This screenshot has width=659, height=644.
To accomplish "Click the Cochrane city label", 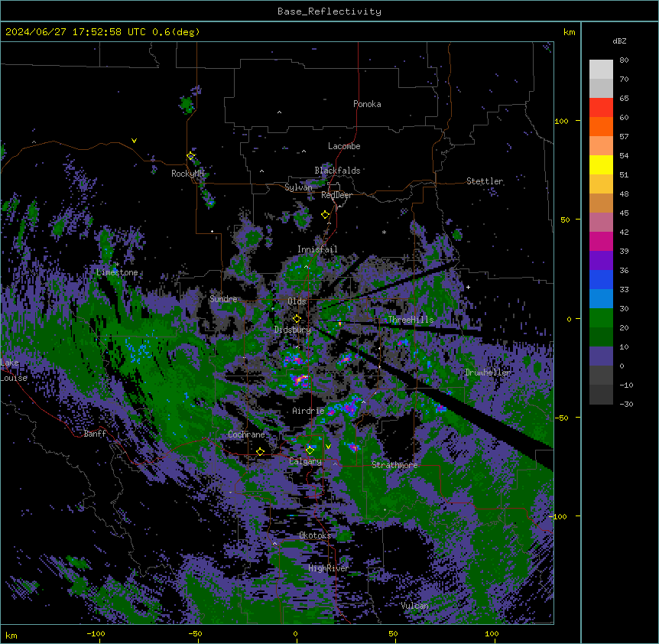I will (x=246, y=434).
